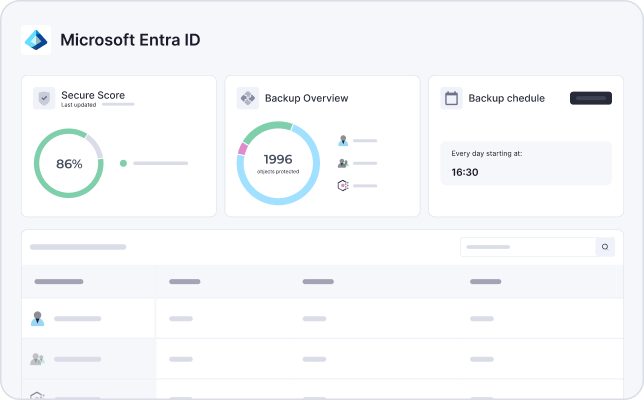Click the 16:30 backup start time

click(465, 172)
